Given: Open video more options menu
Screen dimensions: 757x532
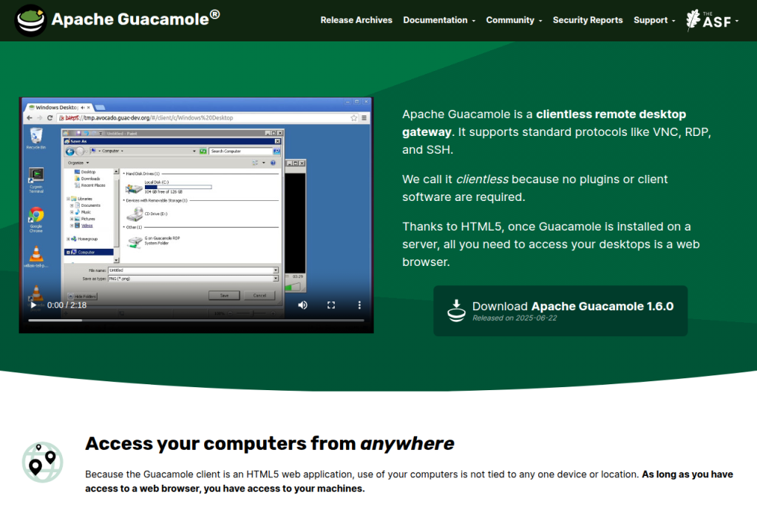Looking at the screenshot, I should (x=359, y=305).
